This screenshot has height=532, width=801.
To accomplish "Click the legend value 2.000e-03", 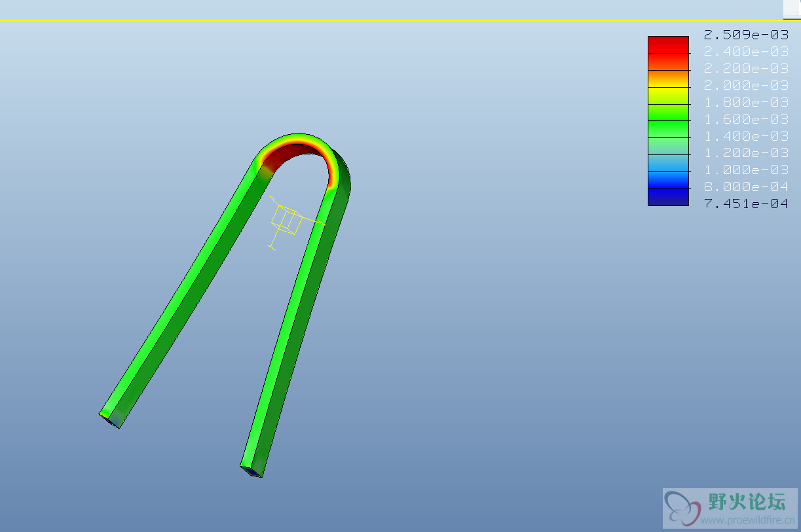I will pos(746,86).
